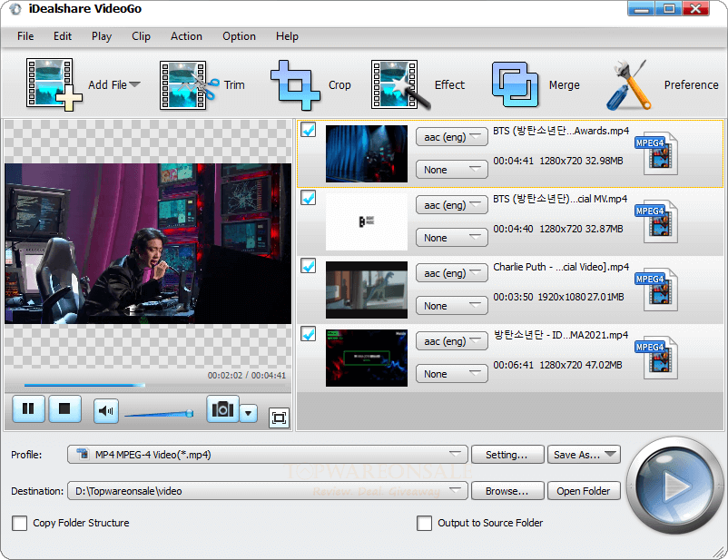Image resolution: width=728 pixels, height=560 pixels.
Task: Click MPEG4 format icon for BTS Awards.mp4
Action: coord(656,154)
